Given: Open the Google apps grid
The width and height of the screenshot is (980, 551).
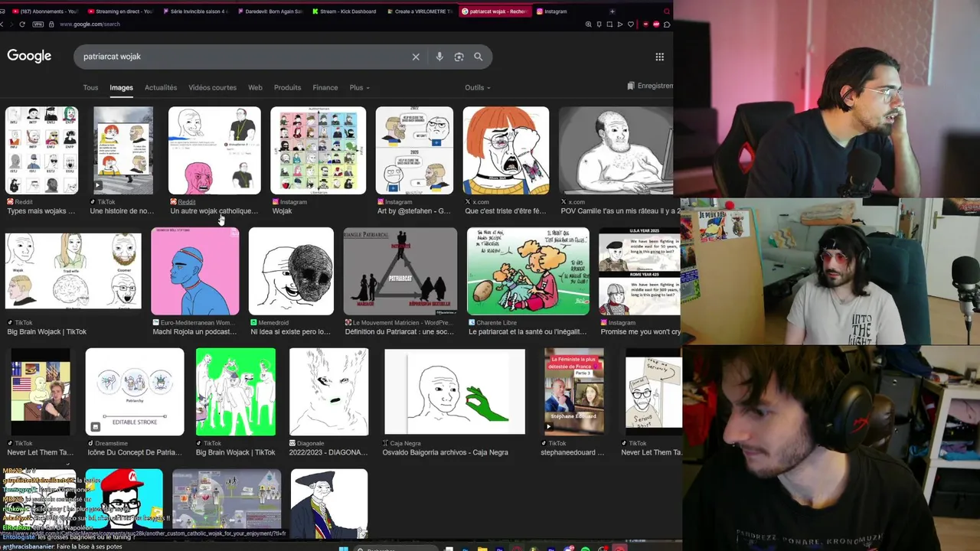Looking at the screenshot, I should coord(659,57).
